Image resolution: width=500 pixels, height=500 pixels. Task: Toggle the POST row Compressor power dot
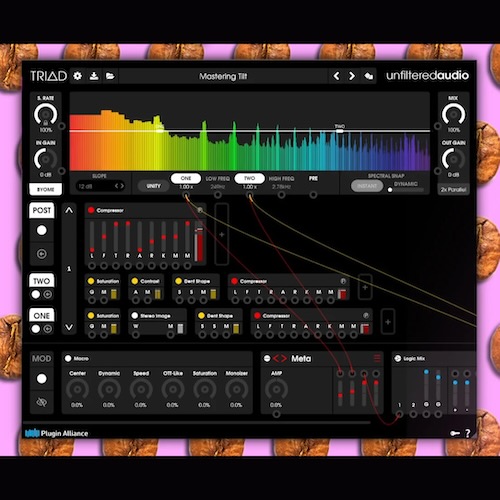[x=91, y=210]
